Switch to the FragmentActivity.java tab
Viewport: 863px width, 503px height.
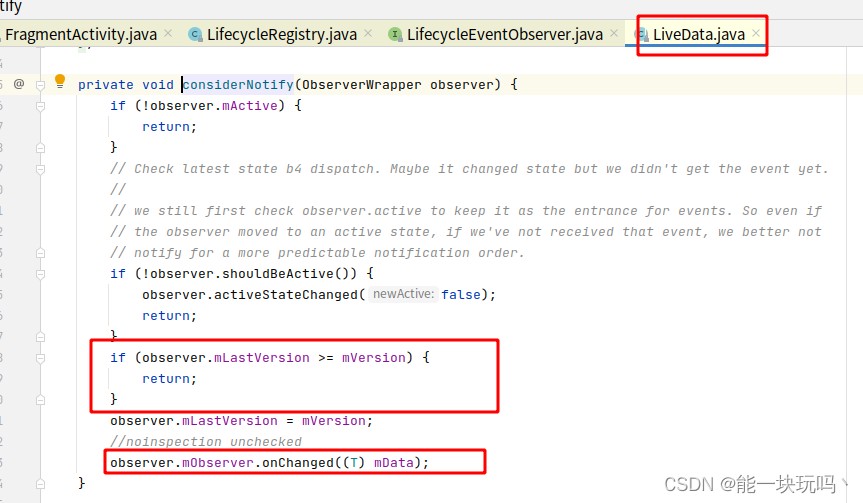81,35
